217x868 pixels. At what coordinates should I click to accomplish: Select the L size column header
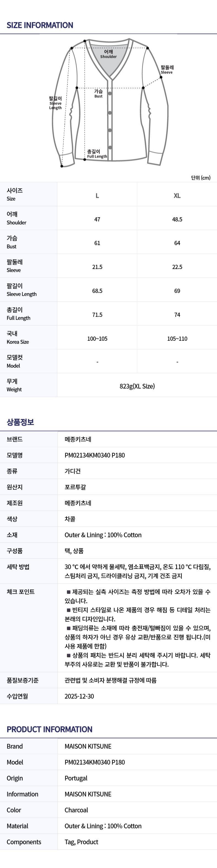click(x=97, y=196)
